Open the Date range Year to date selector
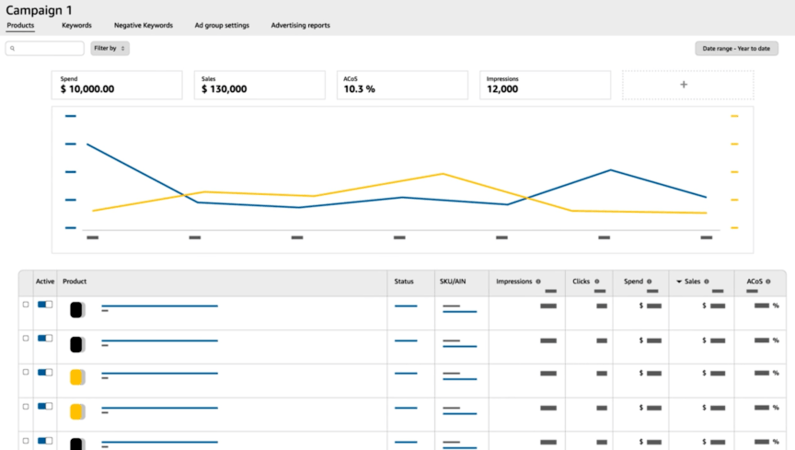 (736, 49)
